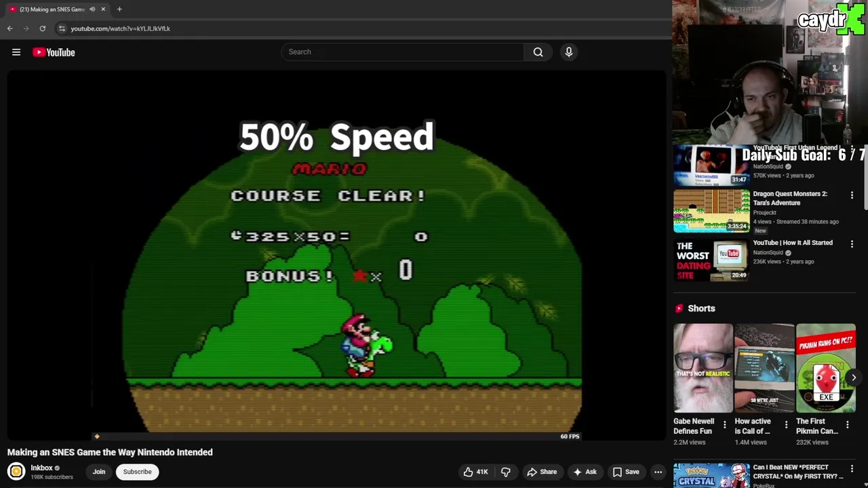This screenshot has height=488, width=868.
Task: Click video title Making an SNES Game
Action: coord(110,452)
